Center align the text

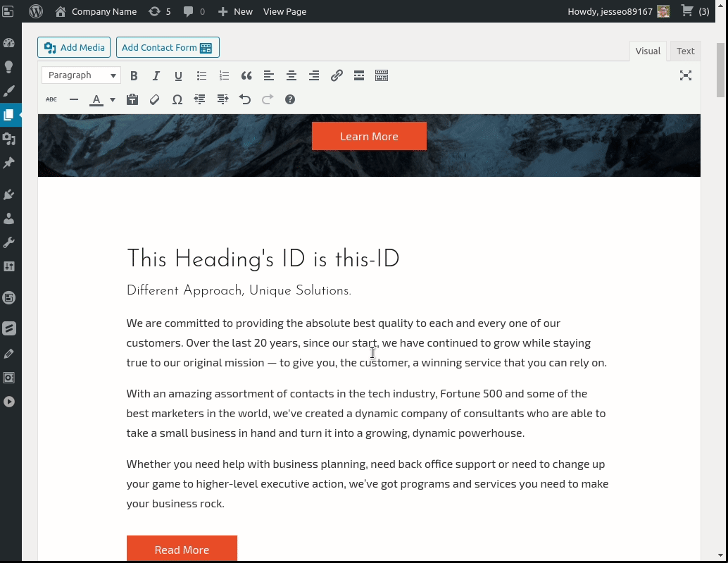291,75
